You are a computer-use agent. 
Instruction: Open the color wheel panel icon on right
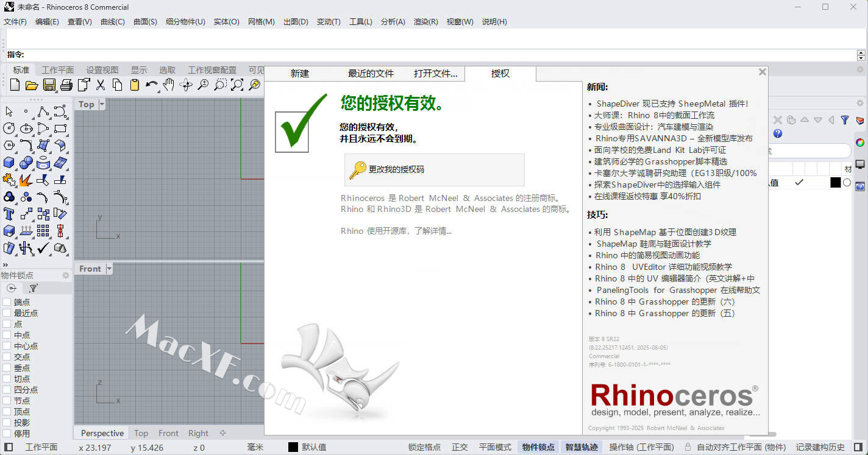860,143
